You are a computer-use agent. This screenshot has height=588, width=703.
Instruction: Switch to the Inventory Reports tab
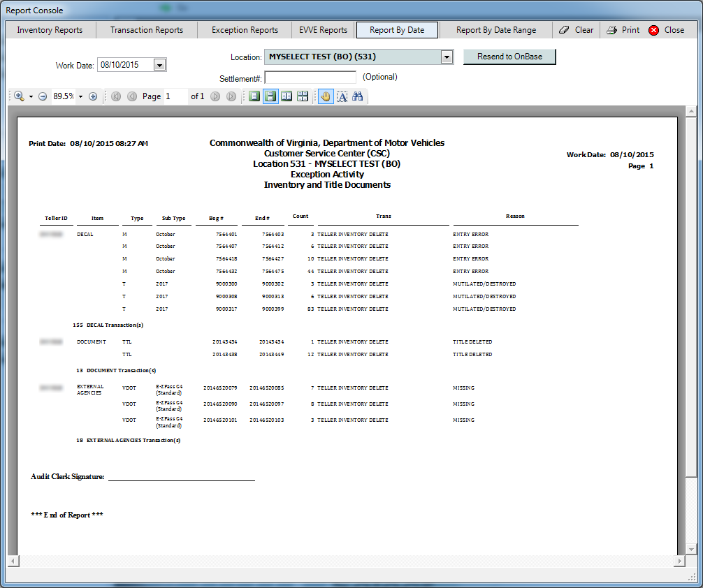[x=50, y=30]
